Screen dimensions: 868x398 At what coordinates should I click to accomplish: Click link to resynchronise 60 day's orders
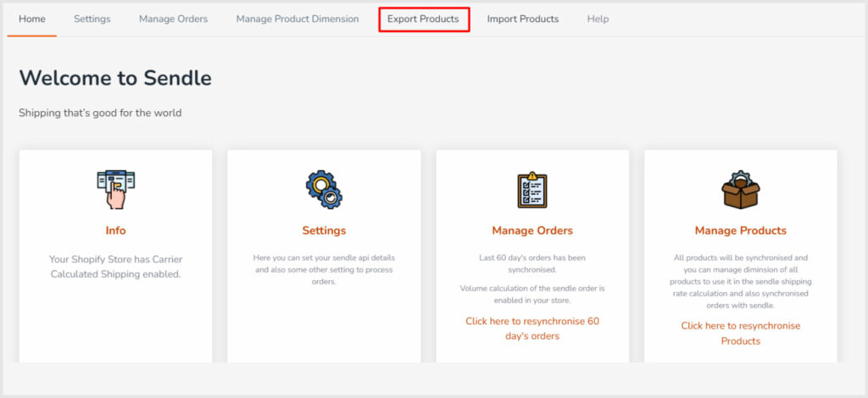pos(532,329)
